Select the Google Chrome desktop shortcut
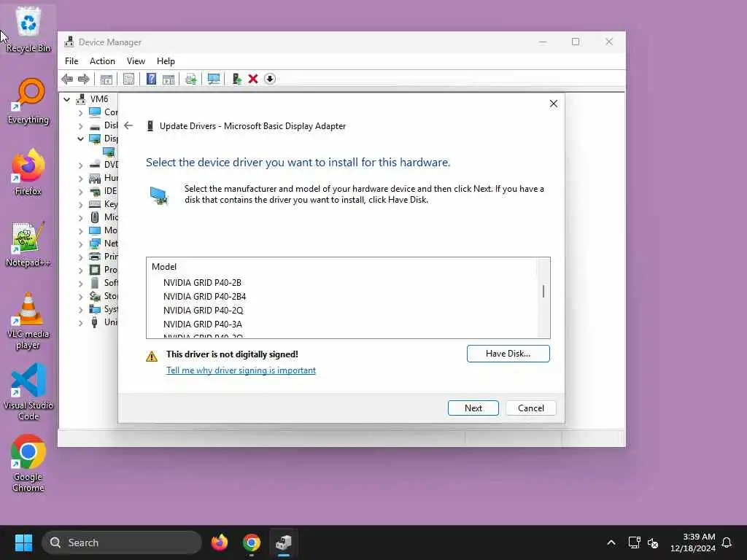Screen dimensions: 747x560 click(28, 463)
